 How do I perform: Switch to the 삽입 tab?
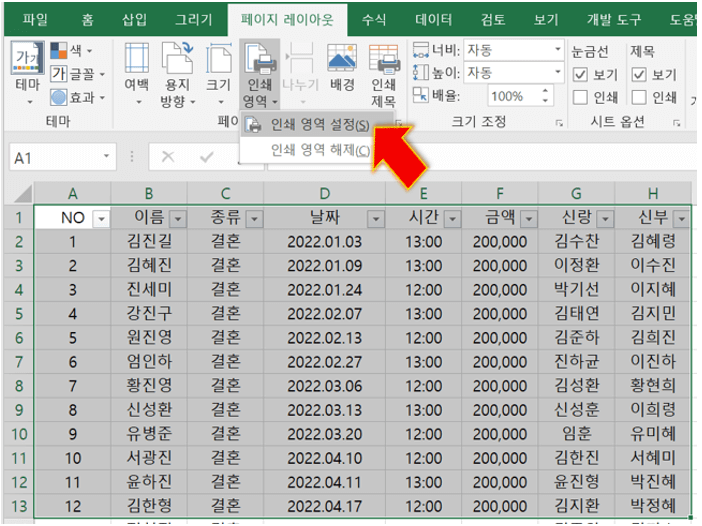coord(134,20)
